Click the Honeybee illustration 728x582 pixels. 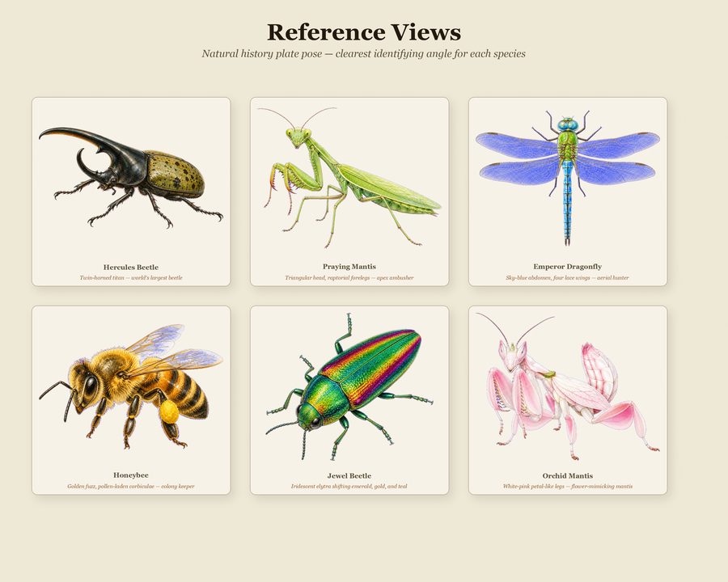[x=131, y=386]
